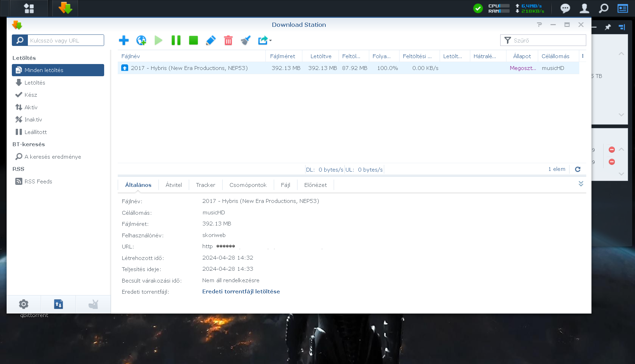Collapse the details panel with double chevron
Viewport: 635px width, 364px height.
click(x=581, y=184)
